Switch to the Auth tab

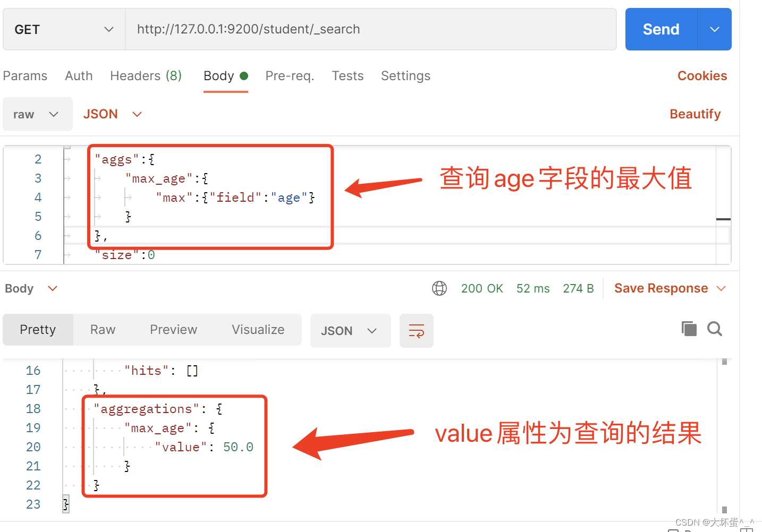click(79, 76)
